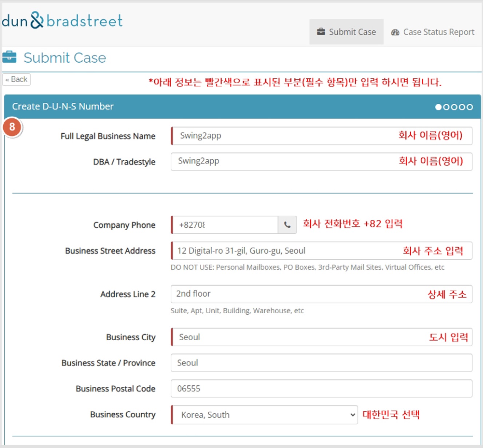This screenshot has height=448, width=484.
Task: Click the briefcase icon beside Submit Case heading
Action: click(x=9, y=57)
